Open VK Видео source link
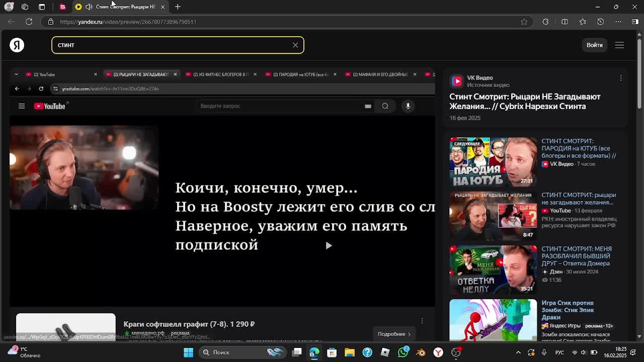This screenshot has width=644, height=362. 479,77
